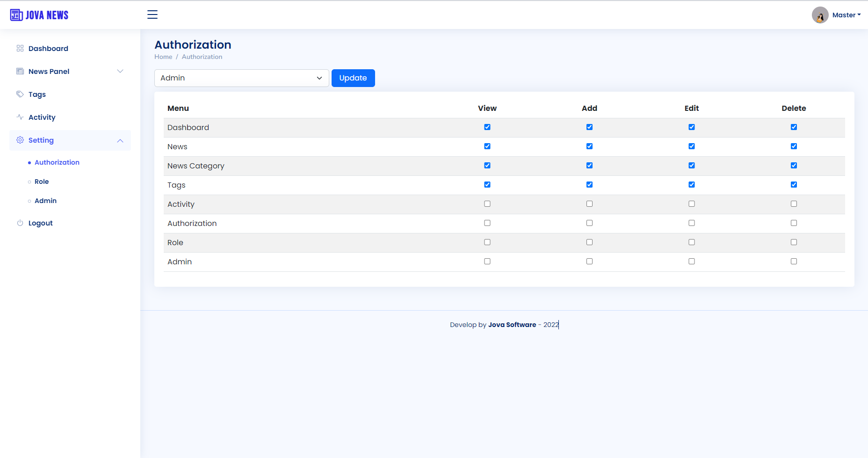Uncheck the Dashboard View checkbox

click(487, 127)
